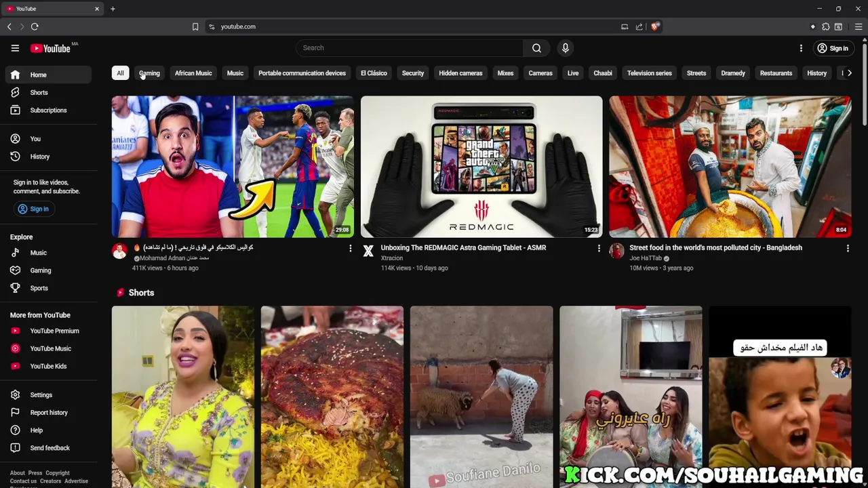Open Sports under Explore
Screen dimensions: 868x488
coord(47,288)
